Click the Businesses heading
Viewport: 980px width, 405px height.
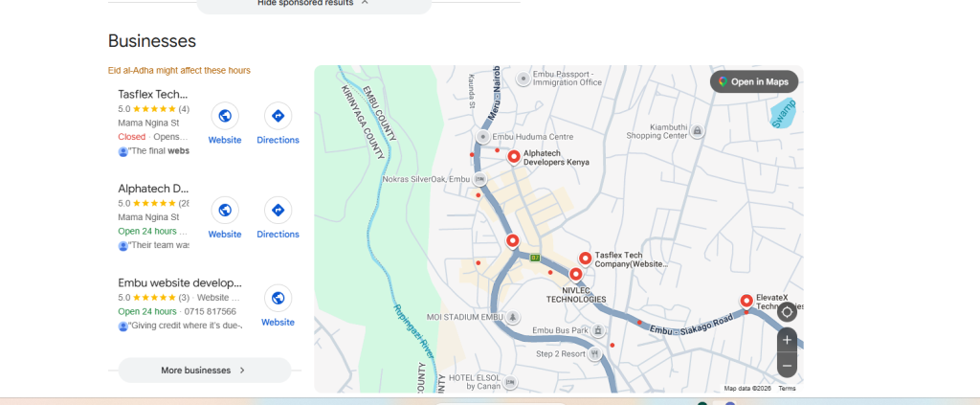click(152, 41)
